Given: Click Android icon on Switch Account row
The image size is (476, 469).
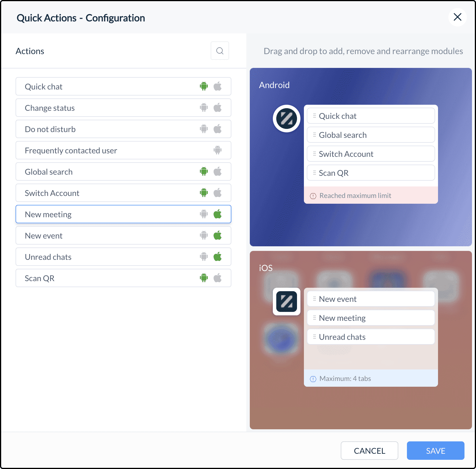Looking at the screenshot, I should click(x=204, y=193).
